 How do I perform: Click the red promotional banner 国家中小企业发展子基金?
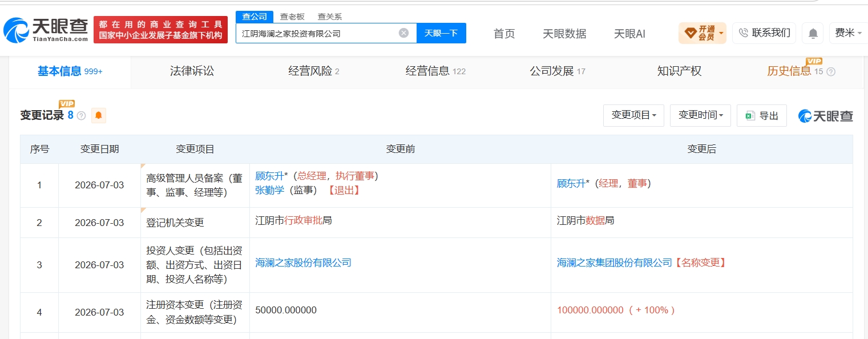point(160,30)
